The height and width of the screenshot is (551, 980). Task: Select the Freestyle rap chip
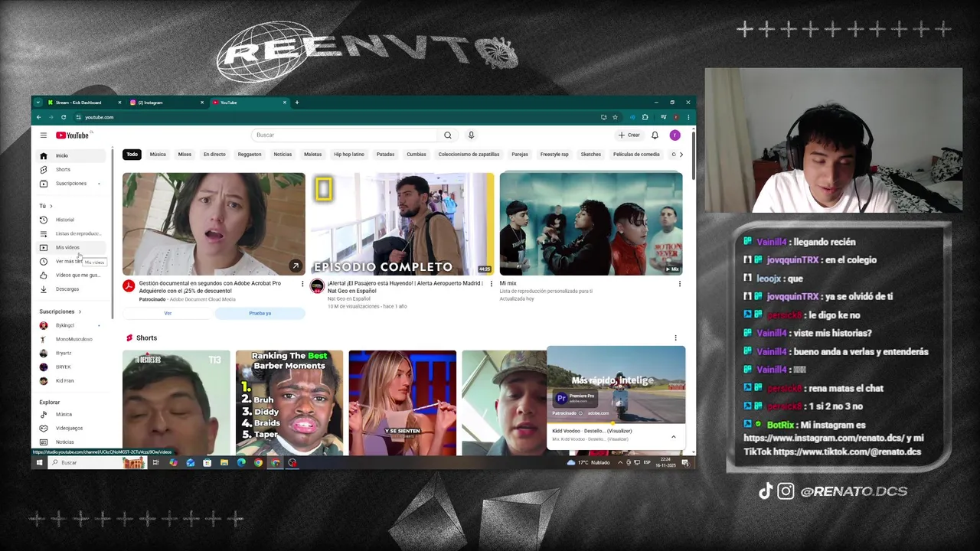click(x=554, y=155)
